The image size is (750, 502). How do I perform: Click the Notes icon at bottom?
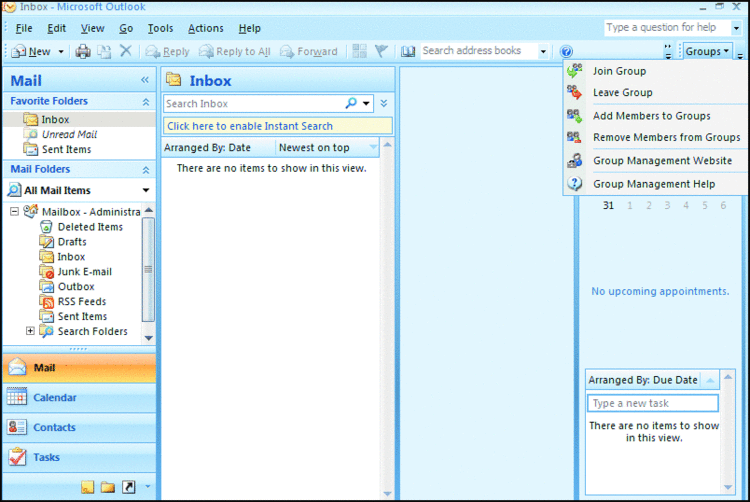[88, 487]
